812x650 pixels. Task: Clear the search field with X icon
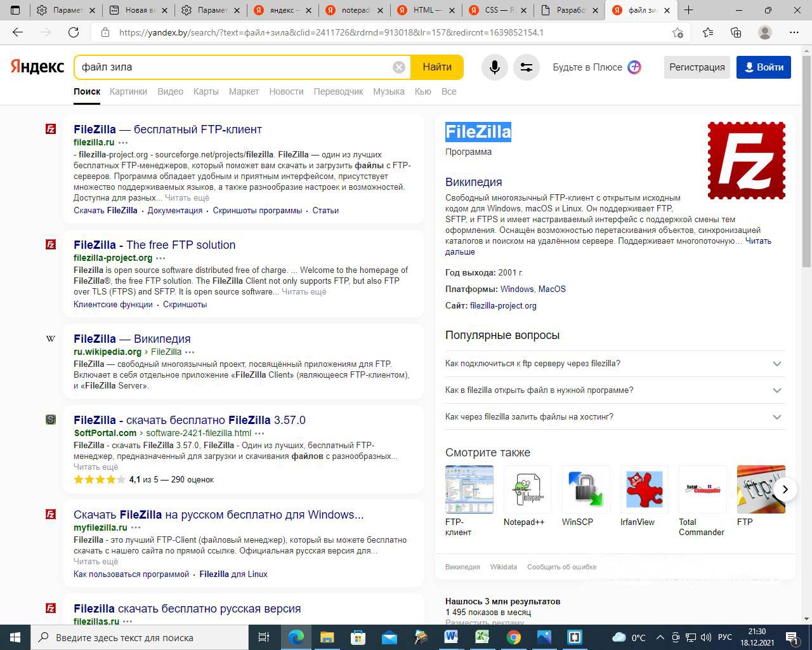click(399, 67)
